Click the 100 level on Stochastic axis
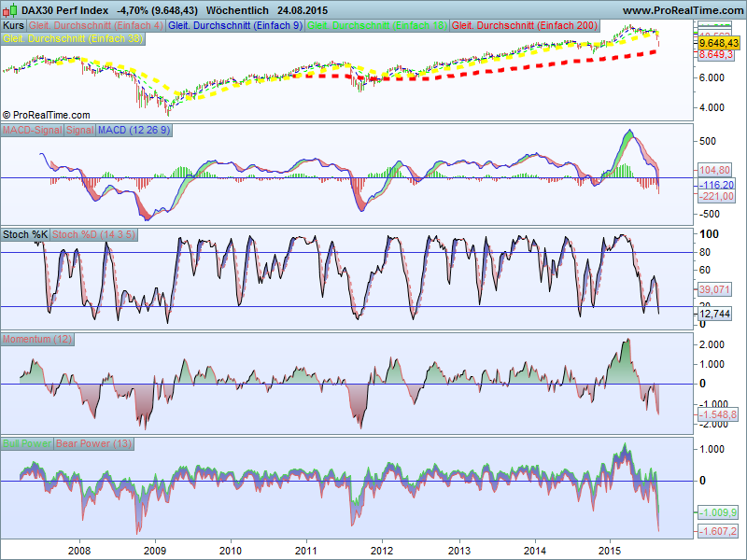The image size is (747, 560). point(709,234)
